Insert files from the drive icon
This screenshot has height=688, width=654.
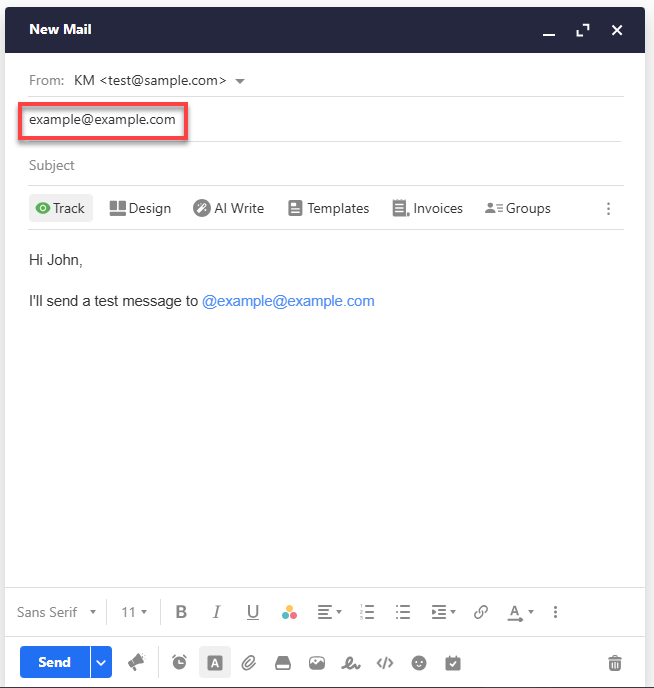(283, 663)
